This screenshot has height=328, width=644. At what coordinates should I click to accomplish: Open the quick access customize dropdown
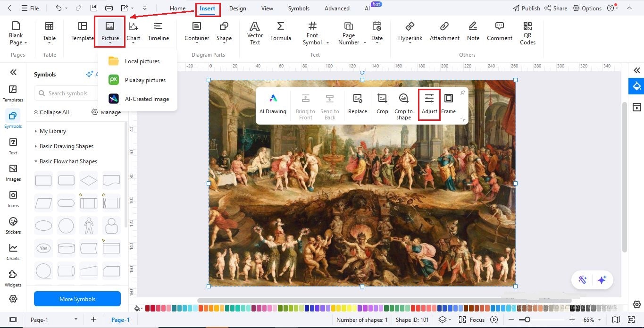click(x=145, y=8)
